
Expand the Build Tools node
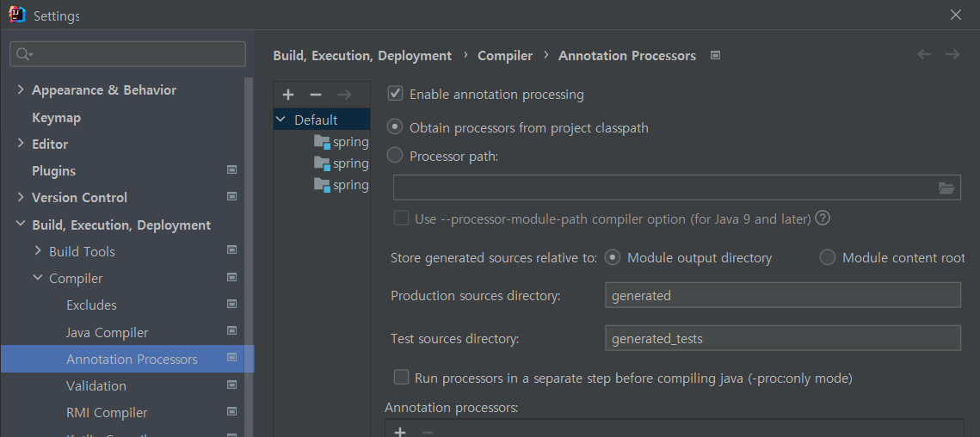point(38,251)
